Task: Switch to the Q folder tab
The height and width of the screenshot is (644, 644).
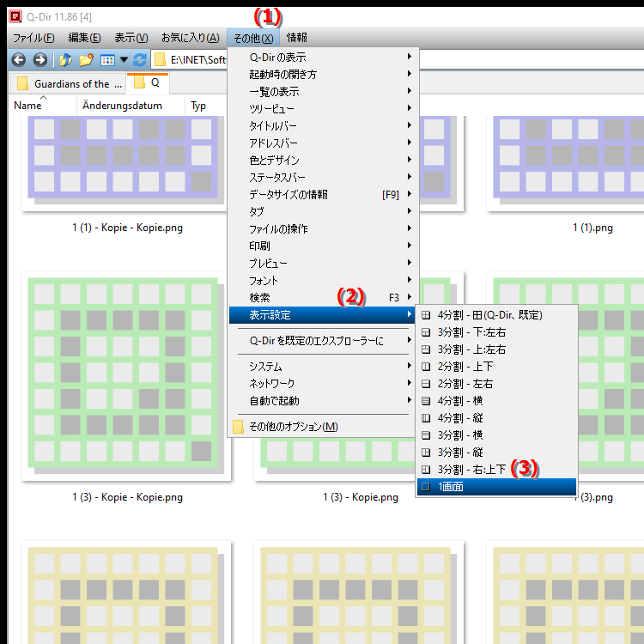Action: coord(149,83)
